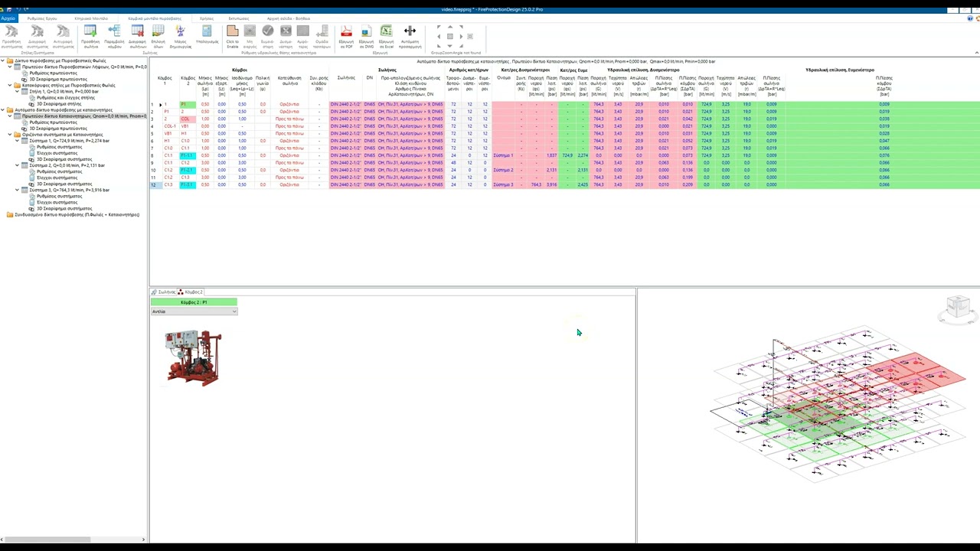
Task: Click the Click to Enable icon
Action: pos(232,36)
